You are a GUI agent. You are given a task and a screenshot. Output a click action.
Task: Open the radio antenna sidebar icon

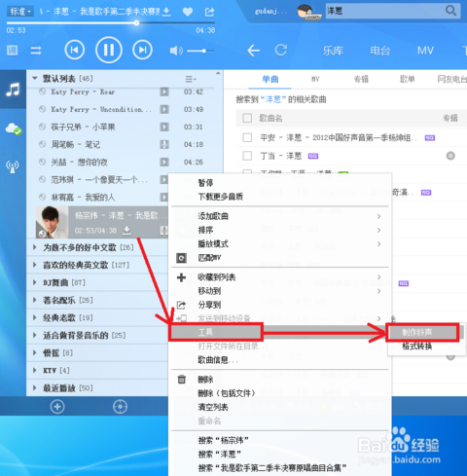coord(13,166)
